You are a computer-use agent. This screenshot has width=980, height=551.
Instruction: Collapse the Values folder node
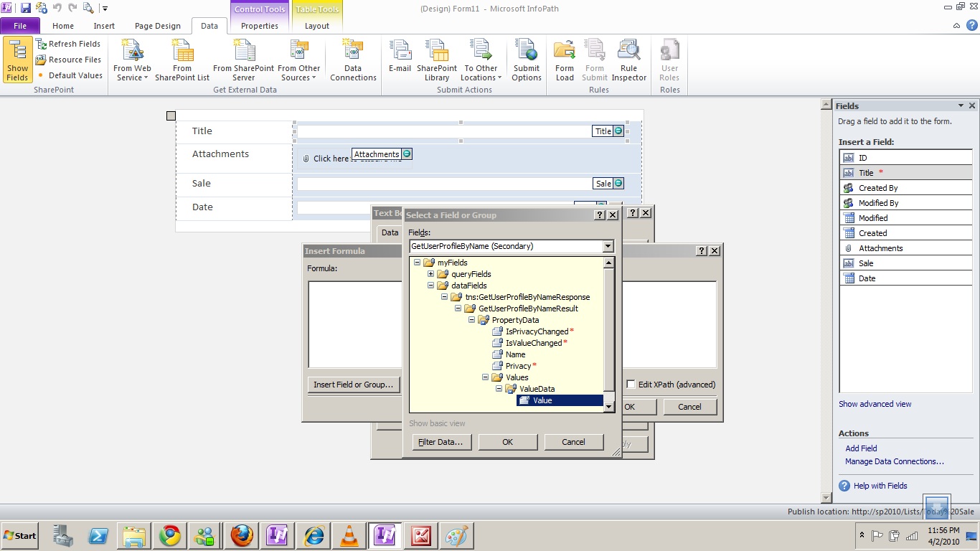pos(486,377)
